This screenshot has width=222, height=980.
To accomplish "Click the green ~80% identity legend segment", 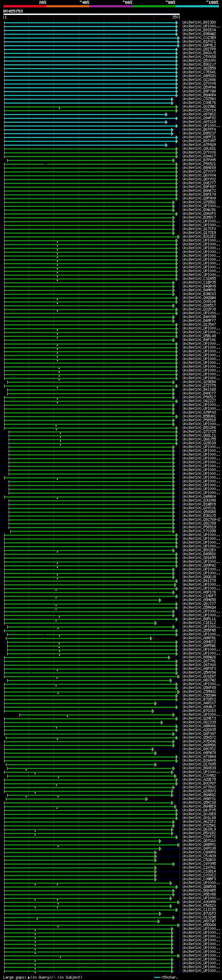I will click(154, 6).
